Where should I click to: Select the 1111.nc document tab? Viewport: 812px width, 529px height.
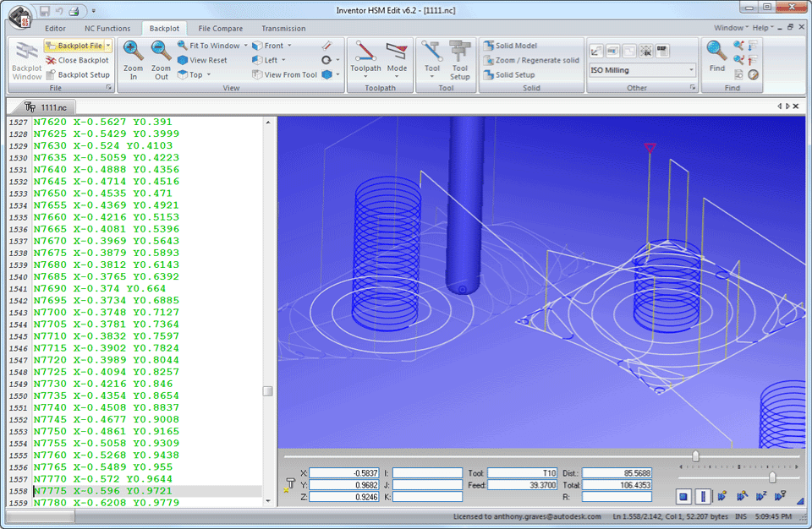click(47, 107)
